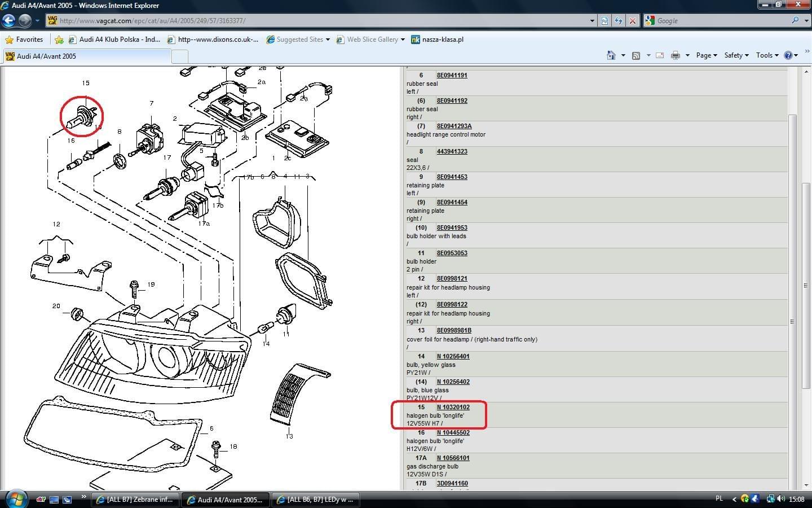The height and width of the screenshot is (508, 812).
Task: Select the Audi A4/Avant 2005 browser tab
Action: click(x=86, y=56)
